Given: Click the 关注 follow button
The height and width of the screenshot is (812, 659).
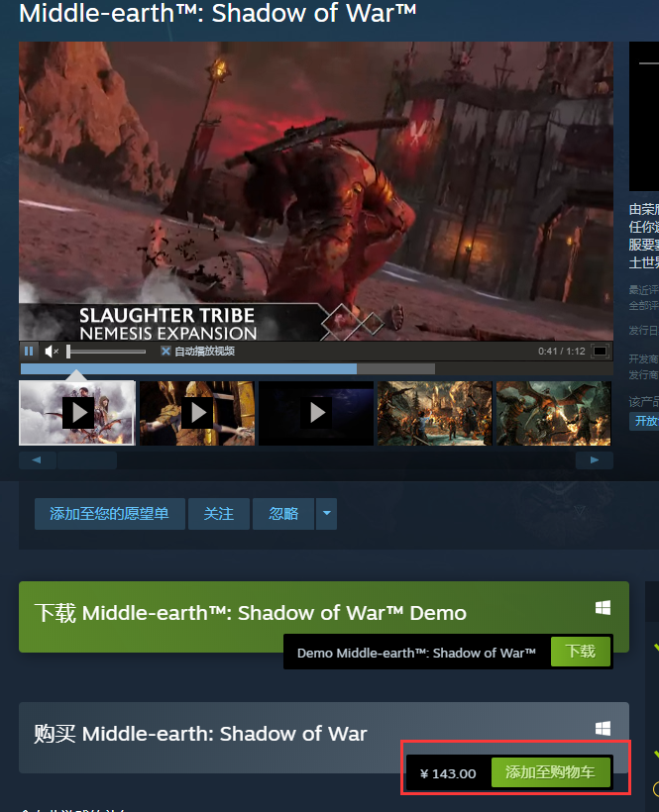Looking at the screenshot, I should [219, 514].
